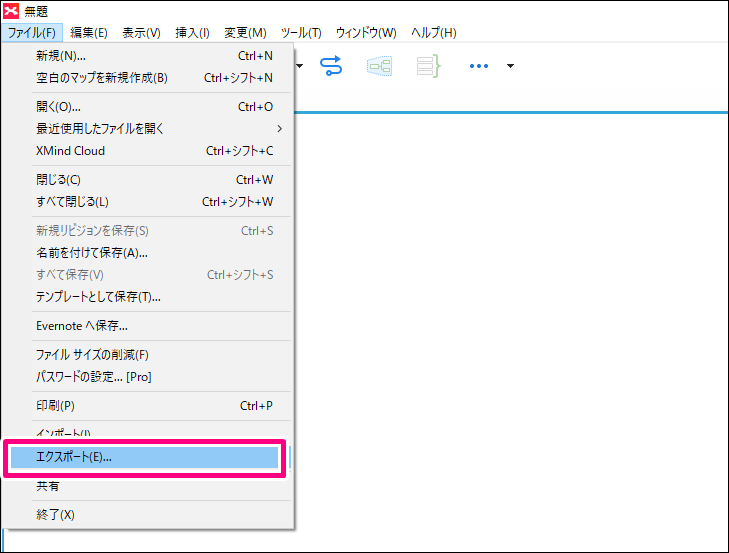Image resolution: width=729 pixels, height=553 pixels.
Task: Open the 表示(V) menu
Action: (141, 33)
